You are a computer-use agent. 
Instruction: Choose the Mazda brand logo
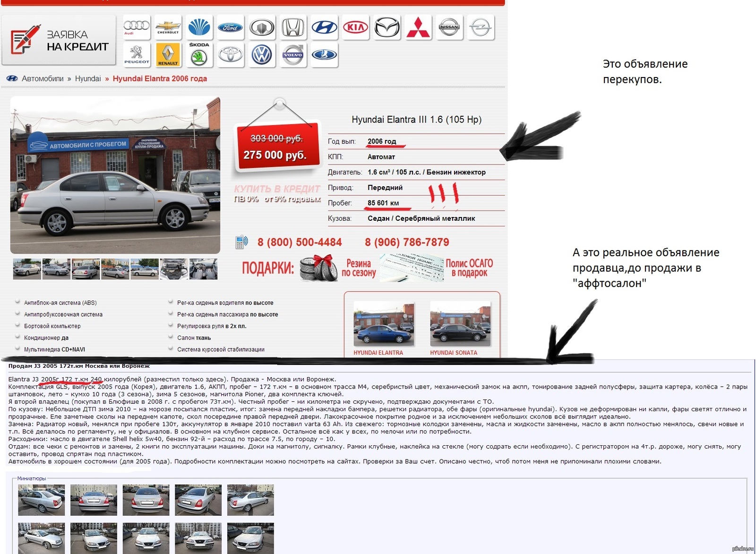click(x=387, y=27)
